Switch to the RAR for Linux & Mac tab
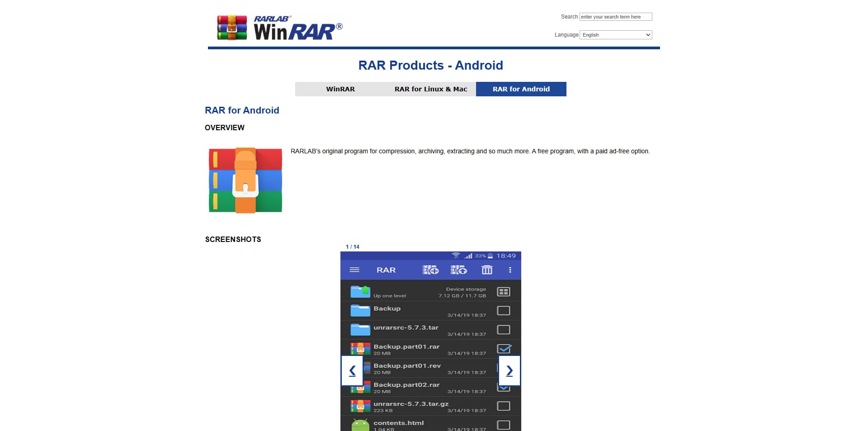 (431, 89)
